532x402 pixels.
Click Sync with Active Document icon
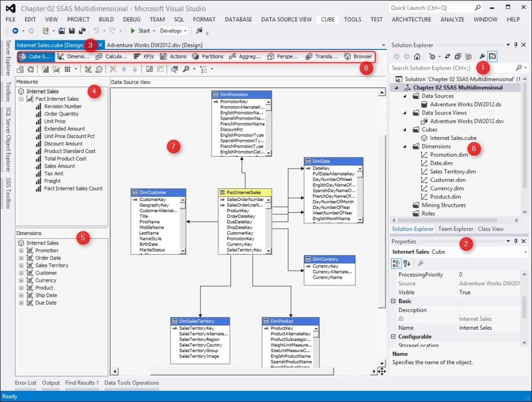[447, 57]
